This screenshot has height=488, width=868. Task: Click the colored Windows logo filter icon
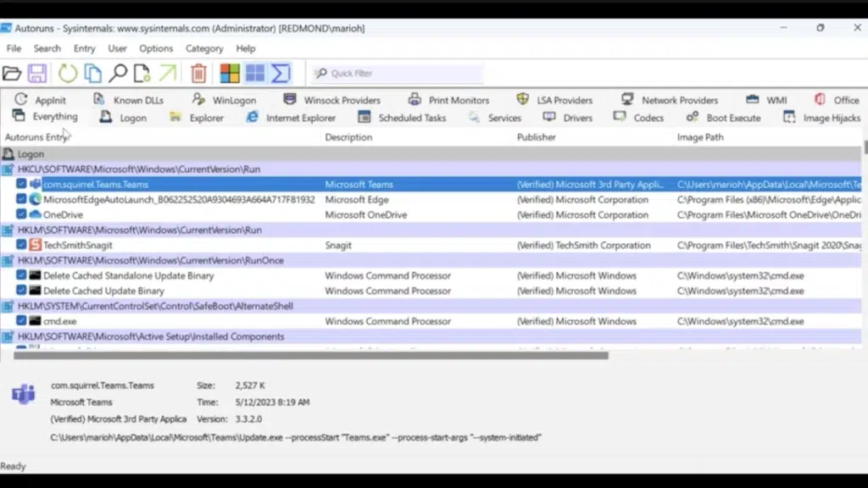click(230, 74)
